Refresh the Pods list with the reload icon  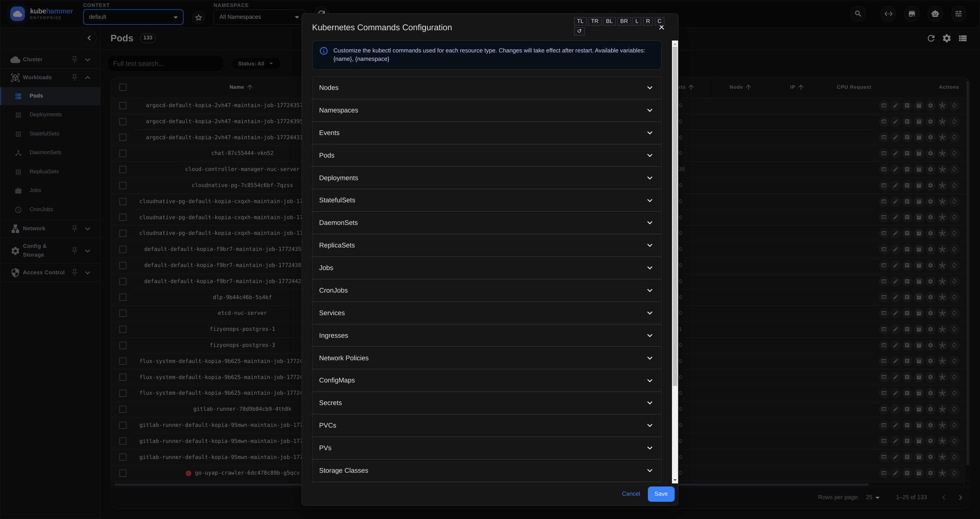(x=931, y=38)
